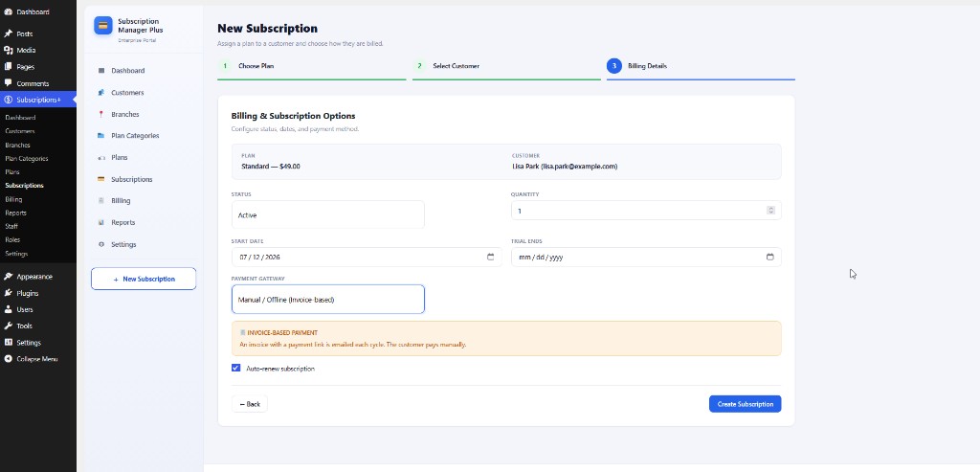Viewport: 980px width, 472px height.
Task: Open Roles in the WordPress submenu
Action: click(x=12, y=240)
